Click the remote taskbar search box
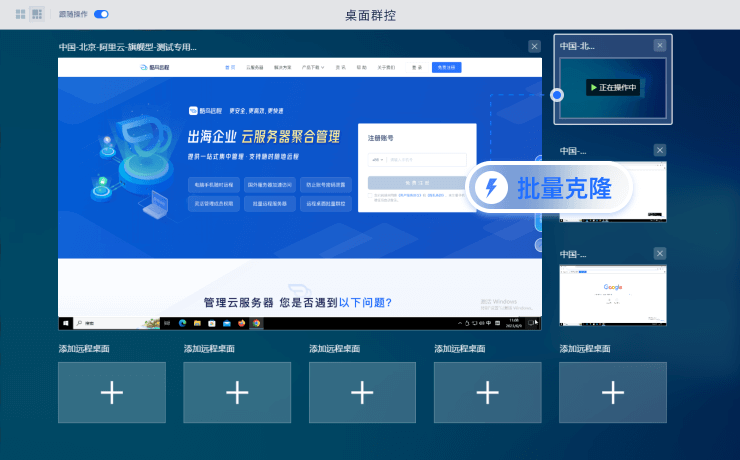Image resolution: width=740 pixels, height=460 pixels. (x=117, y=323)
